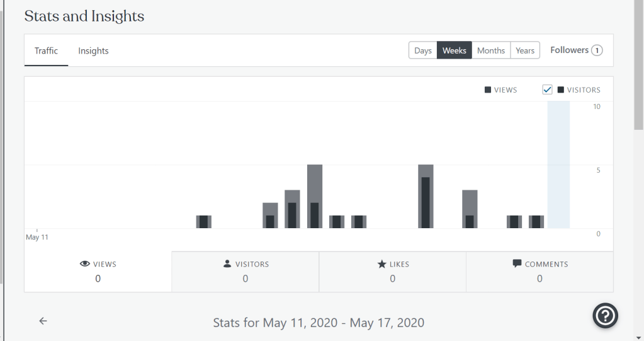Click the help question mark icon
Image resolution: width=644 pixels, height=341 pixels.
pos(605,316)
